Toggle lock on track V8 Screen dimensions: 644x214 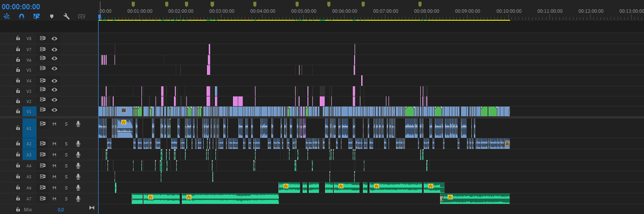tap(18, 39)
